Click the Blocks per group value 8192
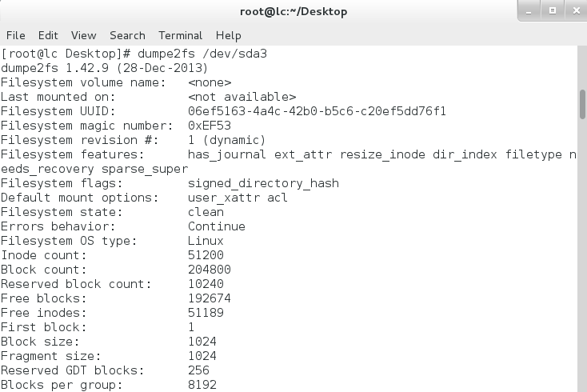The image size is (587, 392). coord(202,385)
